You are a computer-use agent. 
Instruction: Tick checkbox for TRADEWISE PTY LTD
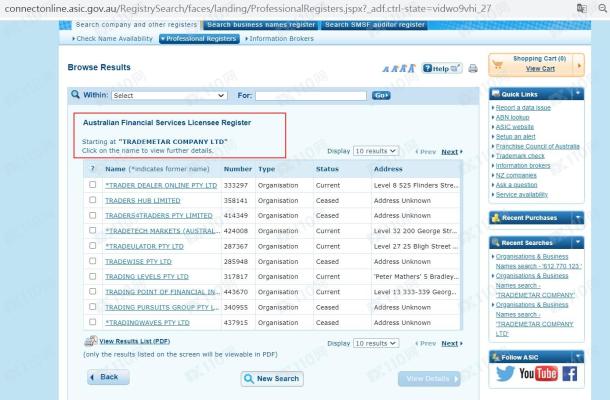(92, 261)
